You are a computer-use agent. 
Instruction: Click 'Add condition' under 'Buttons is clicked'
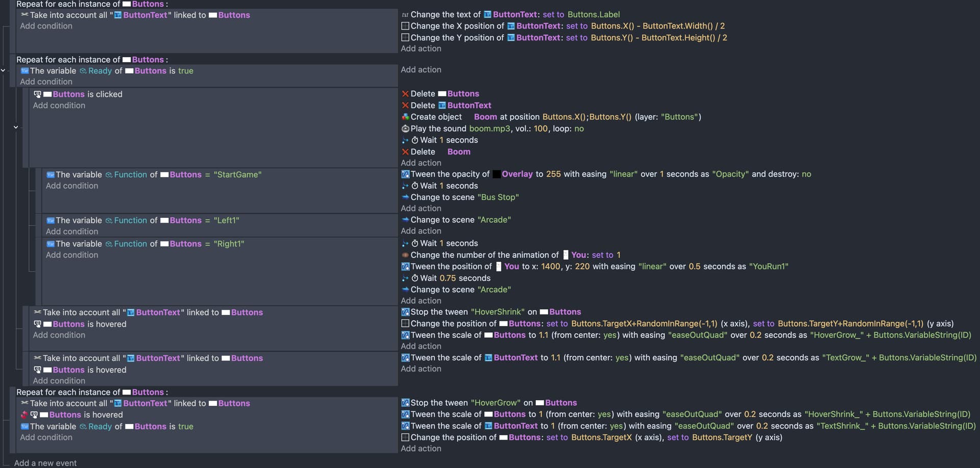pyautogui.click(x=59, y=106)
